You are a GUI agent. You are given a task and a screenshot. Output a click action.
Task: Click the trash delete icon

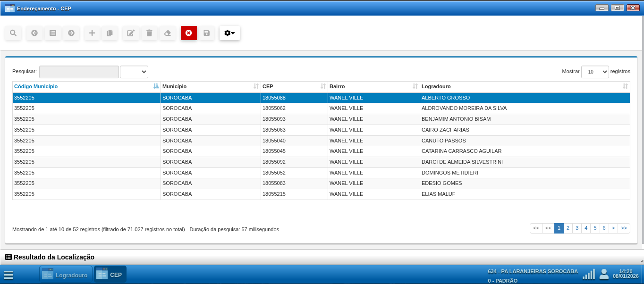pyautogui.click(x=149, y=33)
